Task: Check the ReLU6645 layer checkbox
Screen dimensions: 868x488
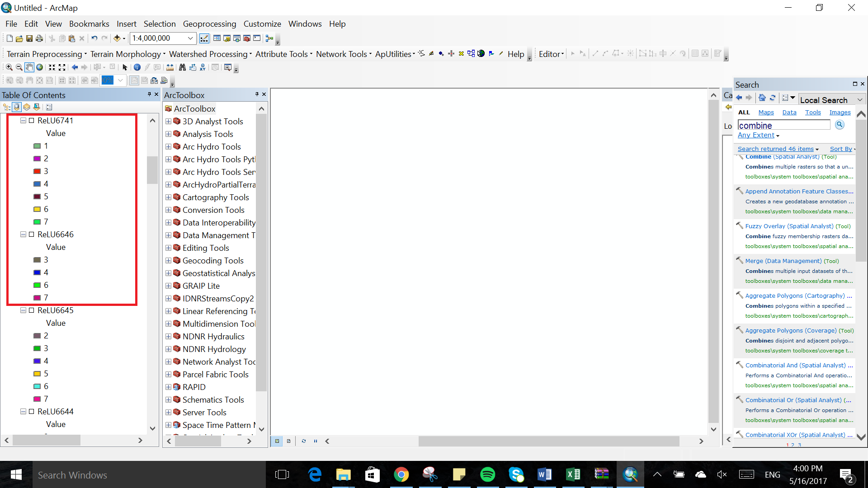Action: tap(32, 310)
